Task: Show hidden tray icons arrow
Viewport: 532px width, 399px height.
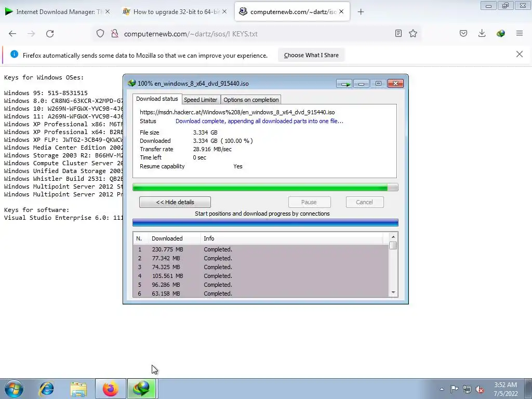Action: pos(442,389)
